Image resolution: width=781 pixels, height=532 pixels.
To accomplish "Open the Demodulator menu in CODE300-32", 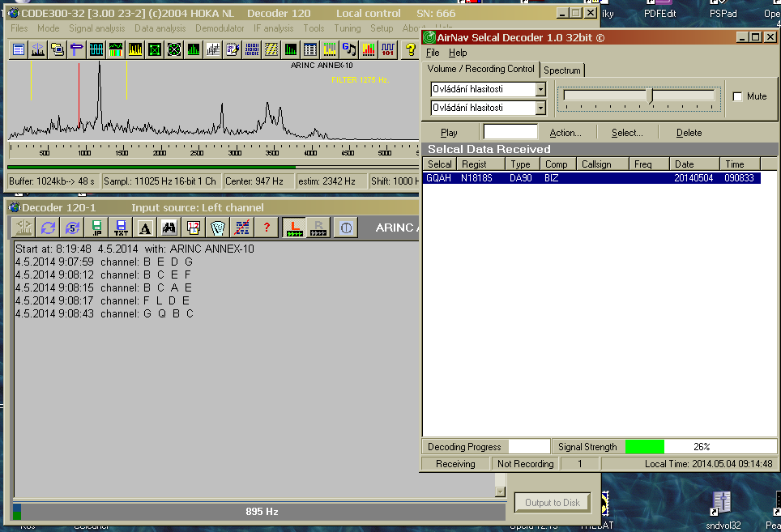I will coord(220,28).
